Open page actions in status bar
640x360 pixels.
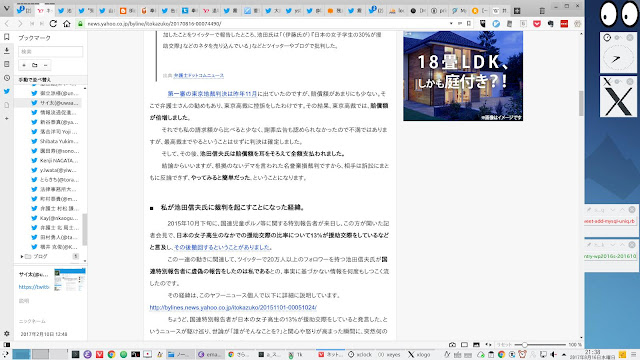point(488,345)
